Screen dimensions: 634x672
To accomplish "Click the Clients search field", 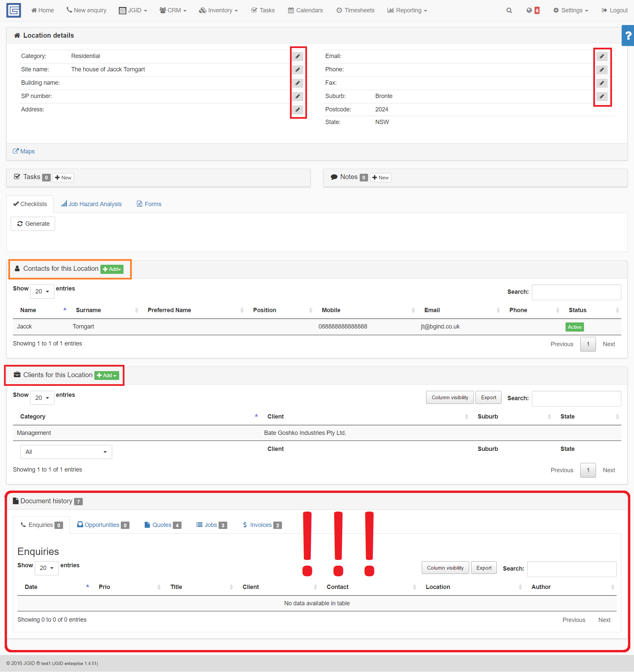I will pyautogui.click(x=577, y=399).
